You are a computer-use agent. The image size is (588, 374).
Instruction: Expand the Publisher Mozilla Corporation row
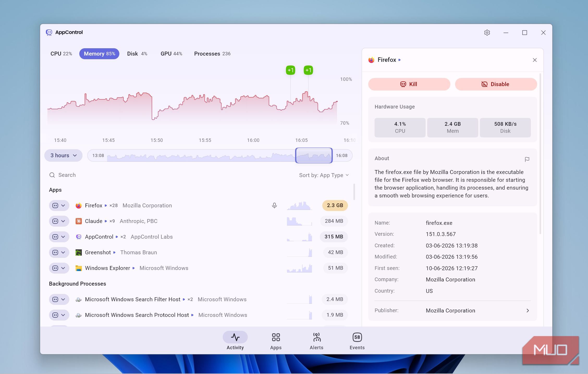[452, 311]
